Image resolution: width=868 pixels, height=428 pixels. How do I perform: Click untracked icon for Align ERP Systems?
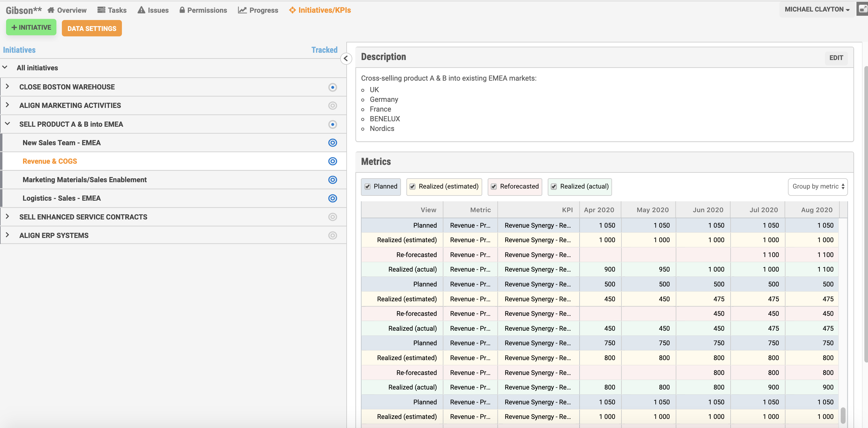[x=332, y=236]
